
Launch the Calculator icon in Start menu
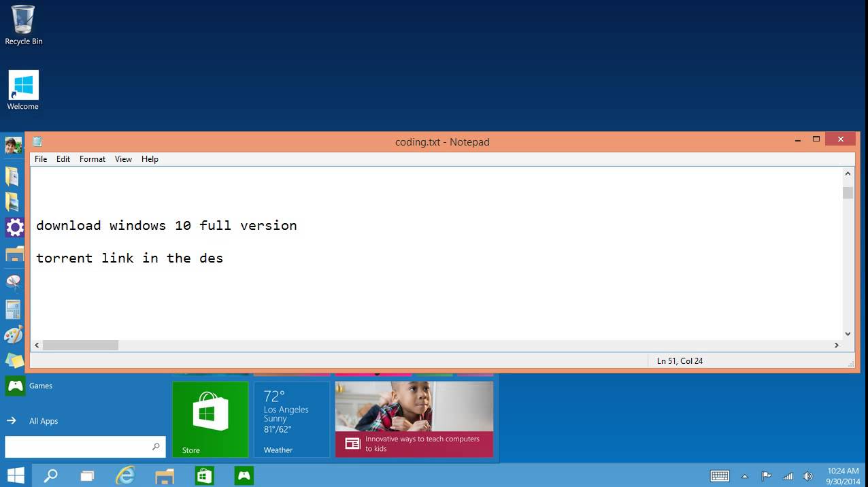tap(14, 309)
